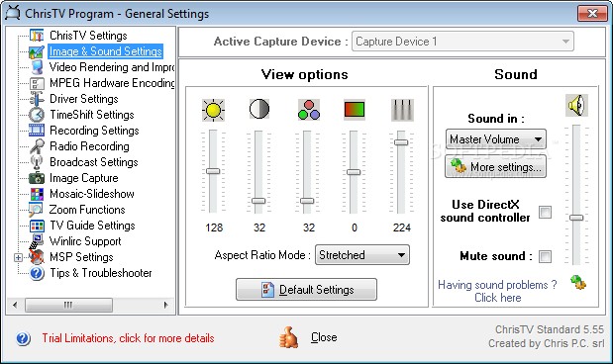Expand the MSP Settings tree node
Viewport: 613px width, 364px height.
click(18, 257)
